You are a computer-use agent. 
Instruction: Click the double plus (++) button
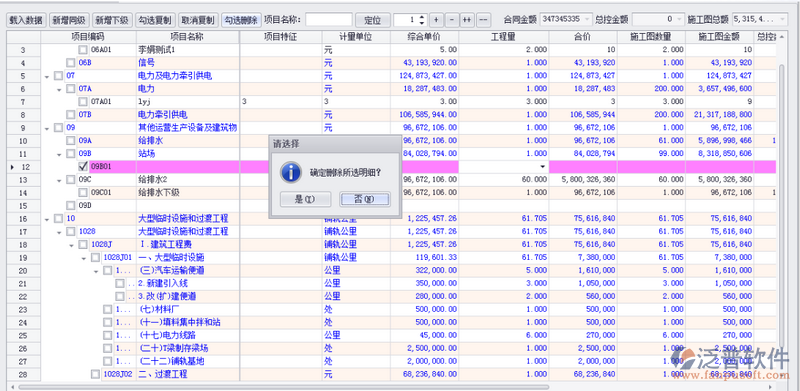467,20
